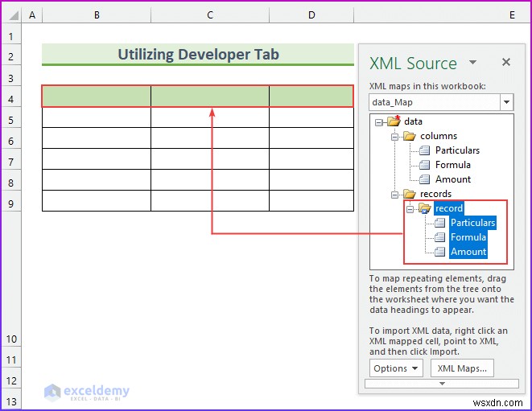532x411 pixels.
Task: Select Amount label under columns
Action: pos(453,179)
